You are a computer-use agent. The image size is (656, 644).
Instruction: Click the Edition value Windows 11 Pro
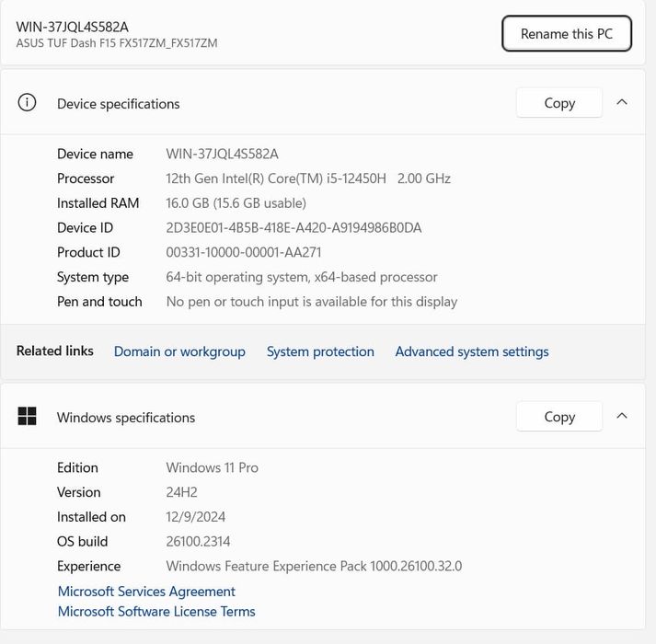[213, 467]
